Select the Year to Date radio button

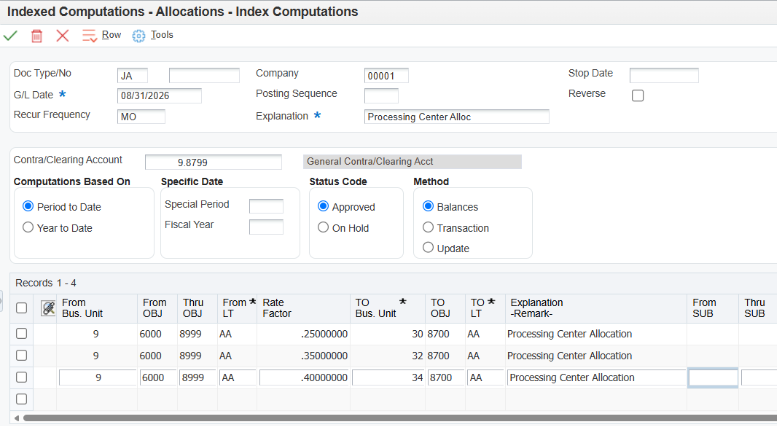pos(28,227)
